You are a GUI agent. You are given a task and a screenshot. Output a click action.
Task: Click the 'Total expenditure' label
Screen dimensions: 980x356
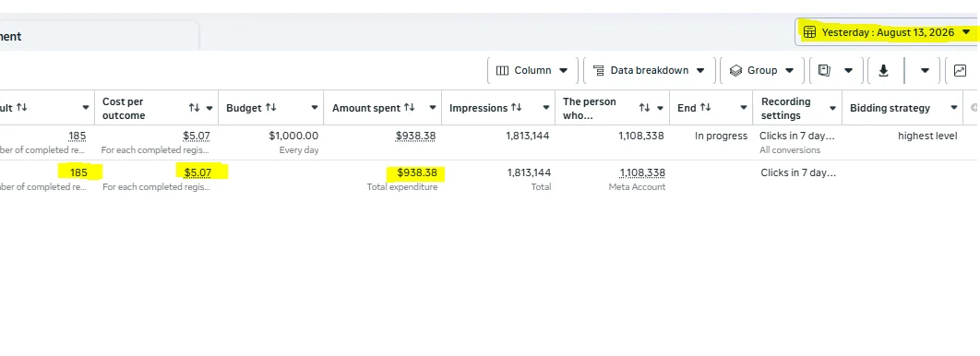402,186
